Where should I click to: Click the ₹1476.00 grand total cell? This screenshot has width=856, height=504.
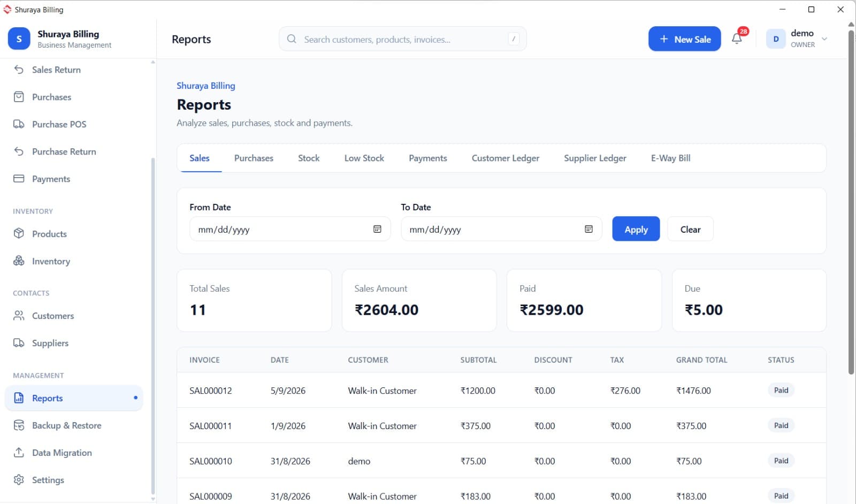[x=693, y=391]
